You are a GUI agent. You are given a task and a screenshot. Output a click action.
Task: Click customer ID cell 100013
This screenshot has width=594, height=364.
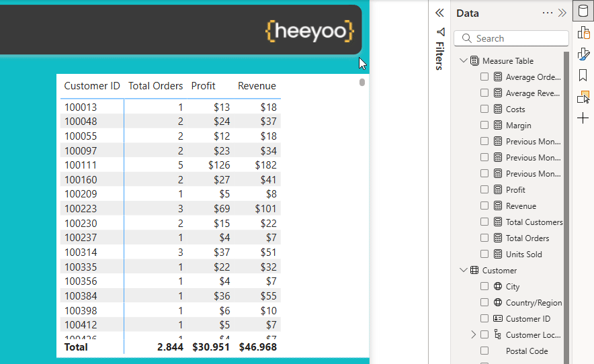pyautogui.click(x=81, y=107)
